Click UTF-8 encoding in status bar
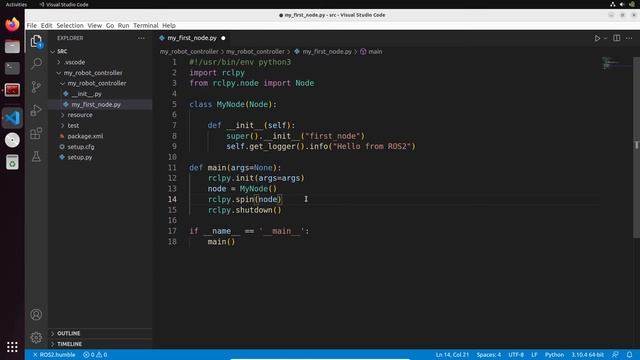Image resolution: width=640 pixels, height=360 pixels. [516, 355]
